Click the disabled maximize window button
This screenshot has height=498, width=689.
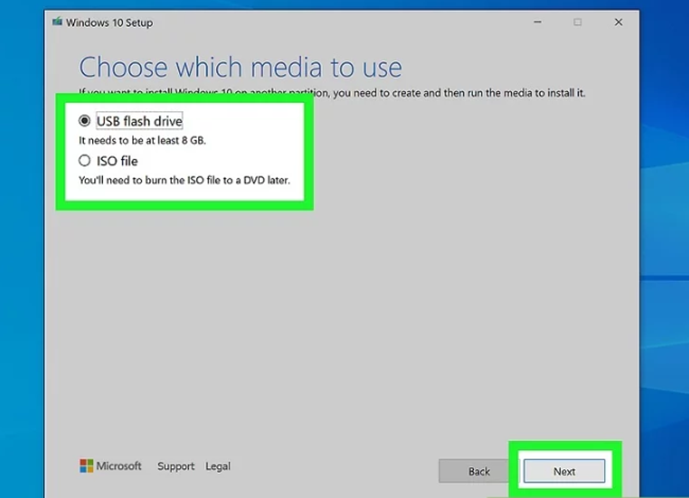tap(577, 22)
